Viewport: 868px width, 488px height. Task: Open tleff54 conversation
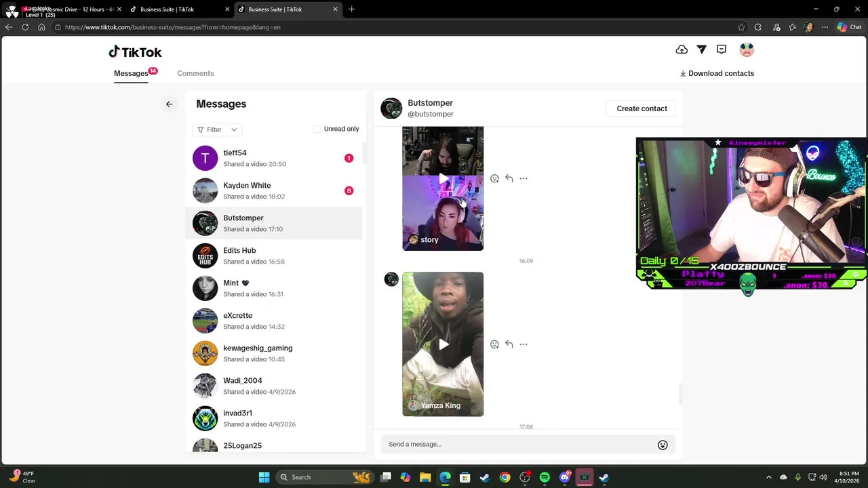pos(274,158)
